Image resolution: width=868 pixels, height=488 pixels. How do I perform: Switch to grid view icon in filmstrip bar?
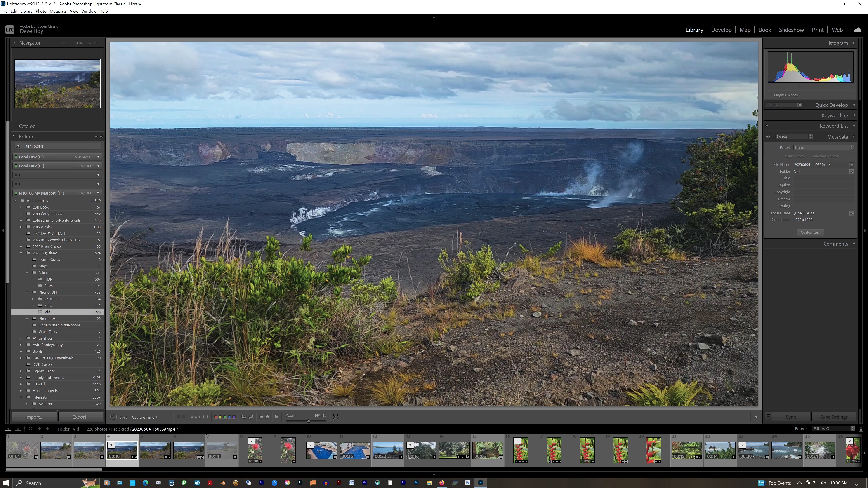pos(30,429)
